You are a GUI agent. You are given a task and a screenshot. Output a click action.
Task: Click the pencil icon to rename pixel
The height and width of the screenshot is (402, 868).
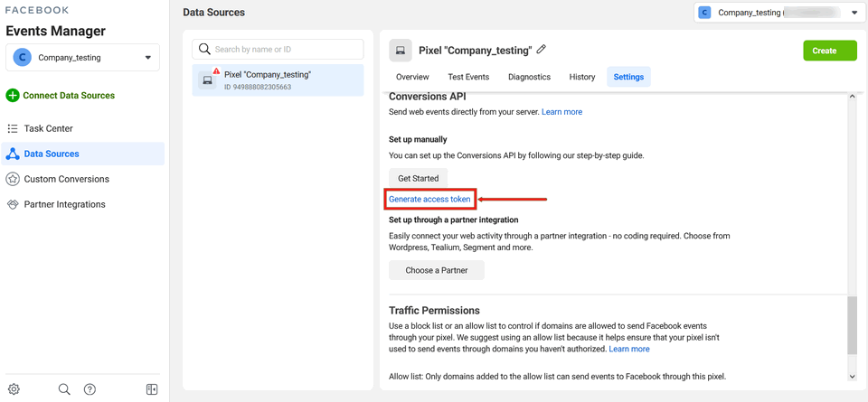(542, 50)
